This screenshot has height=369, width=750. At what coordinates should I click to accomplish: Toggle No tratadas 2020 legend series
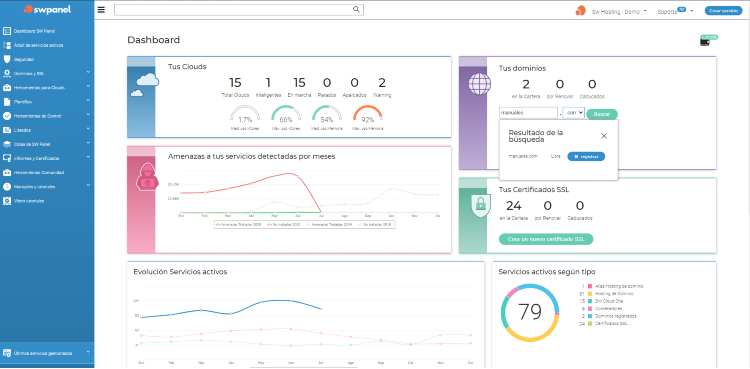tap(284, 224)
